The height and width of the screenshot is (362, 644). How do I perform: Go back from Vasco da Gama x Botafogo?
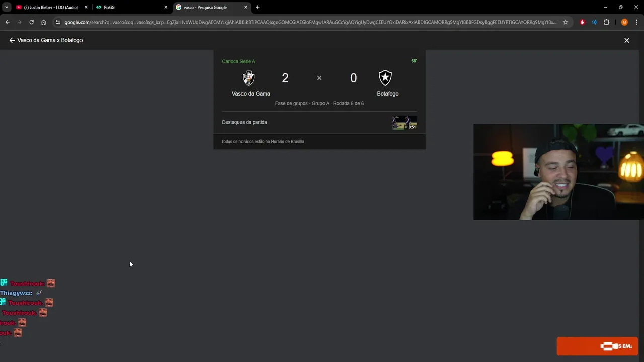click(x=12, y=40)
